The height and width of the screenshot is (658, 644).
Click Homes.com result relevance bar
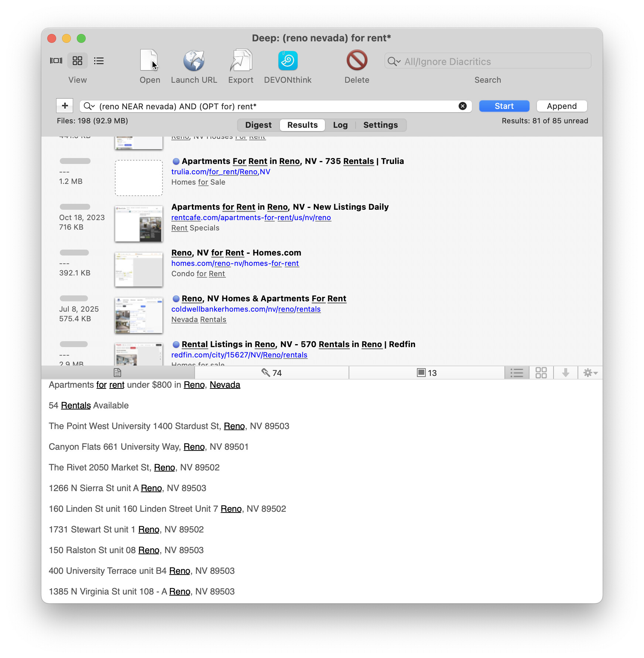point(74,253)
